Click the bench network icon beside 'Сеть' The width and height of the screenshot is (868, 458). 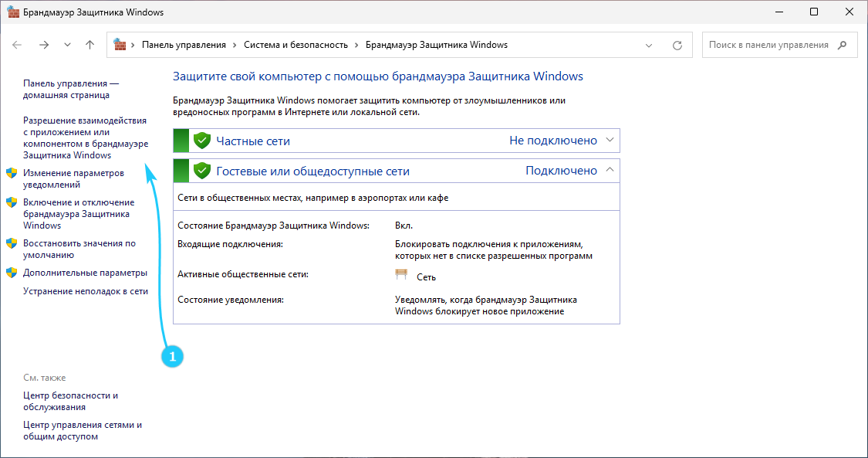[x=401, y=275]
